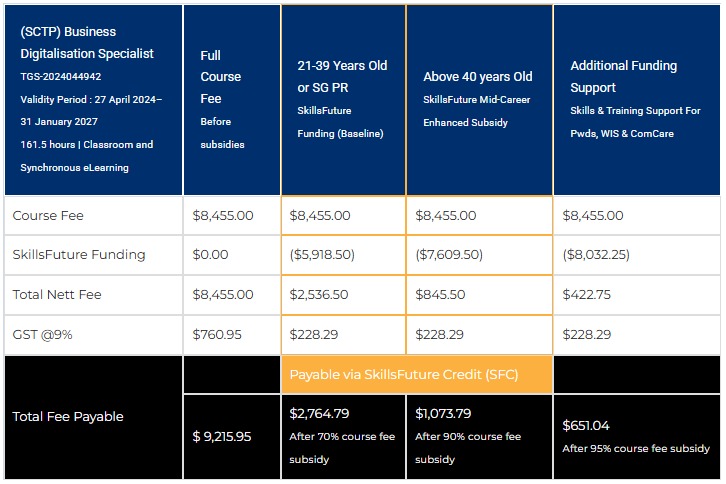Click the Total Fee Payable label
The image size is (726, 484).
tap(68, 416)
